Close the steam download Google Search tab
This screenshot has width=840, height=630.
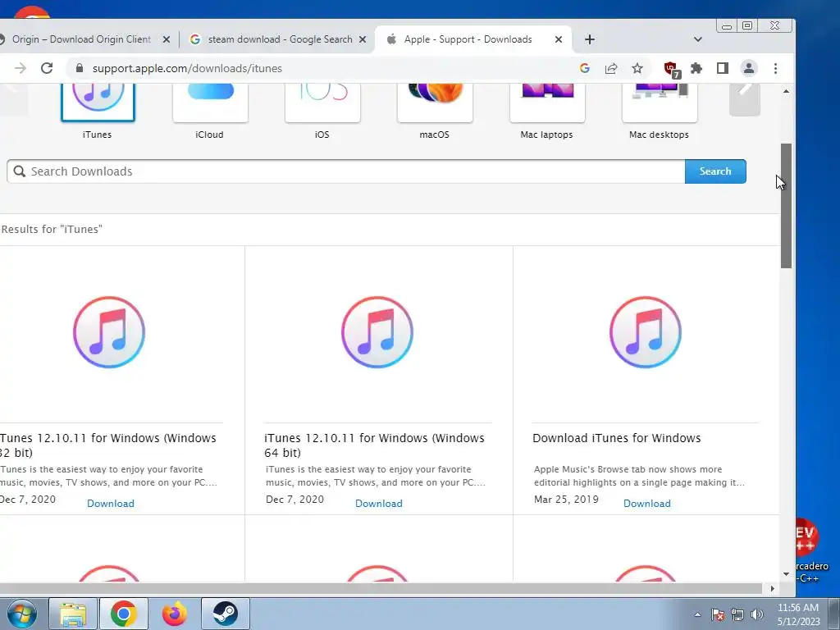[363, 39]
